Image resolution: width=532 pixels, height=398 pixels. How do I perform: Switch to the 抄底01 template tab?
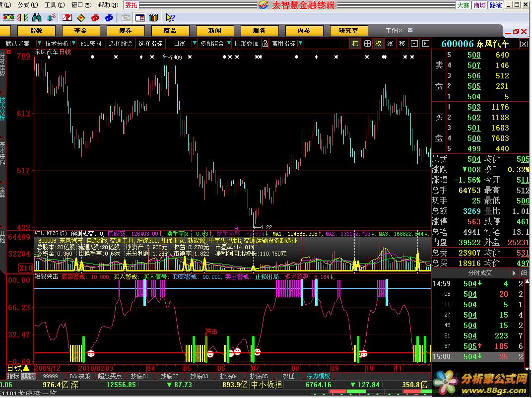pyautogui.click(x=139, y=376)
